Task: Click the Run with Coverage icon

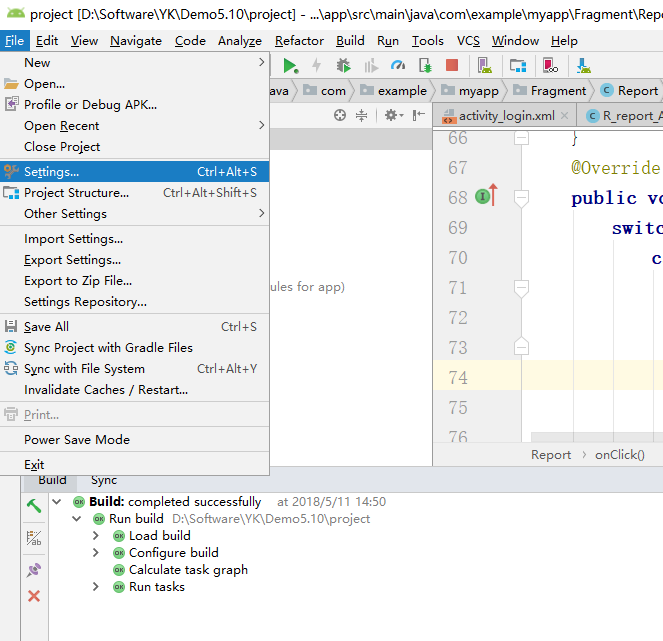Action: (371, 66)
